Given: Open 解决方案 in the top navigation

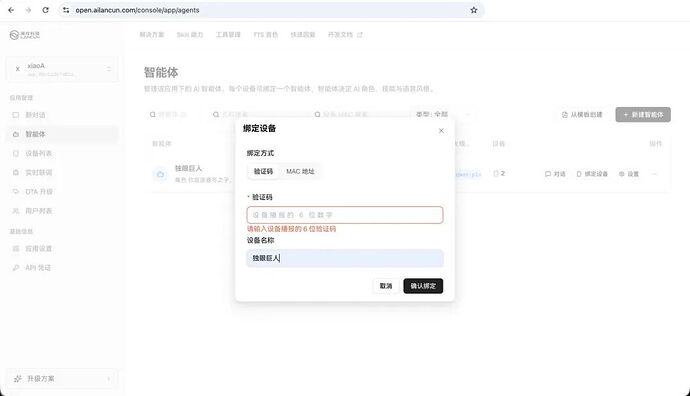Looking at the screenshot, I should click(x=152, y=35).
